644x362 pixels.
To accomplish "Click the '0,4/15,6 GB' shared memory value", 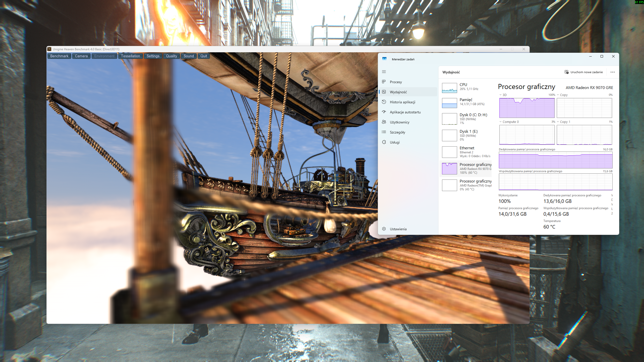I will point(556,214).
